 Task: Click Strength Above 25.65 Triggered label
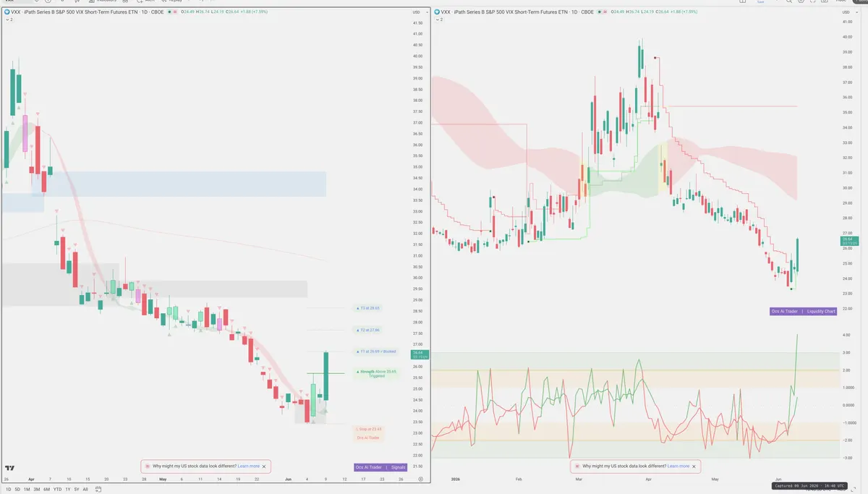coord(377,373)
